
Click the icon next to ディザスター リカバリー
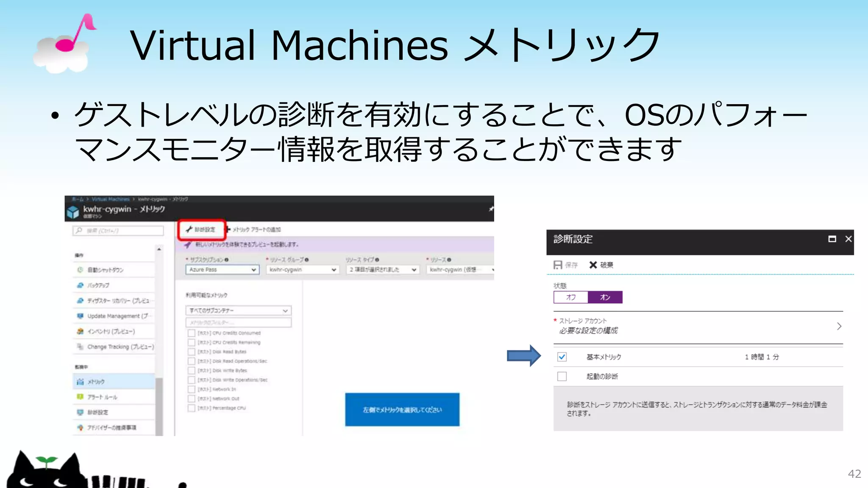(x=80, y=300)
